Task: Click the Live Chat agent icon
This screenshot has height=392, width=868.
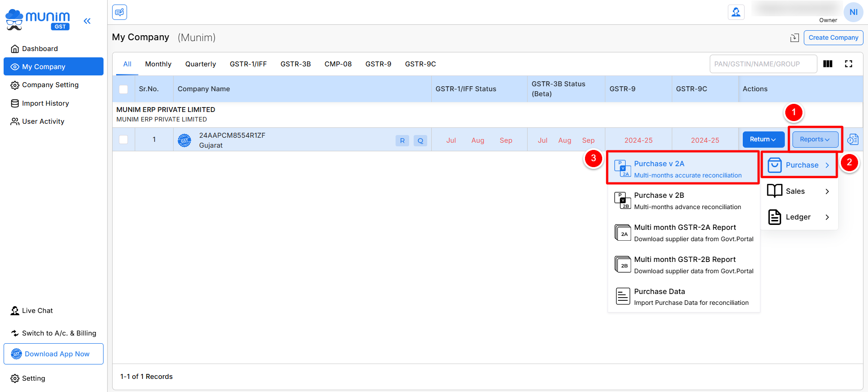Action: click(15, 311)
